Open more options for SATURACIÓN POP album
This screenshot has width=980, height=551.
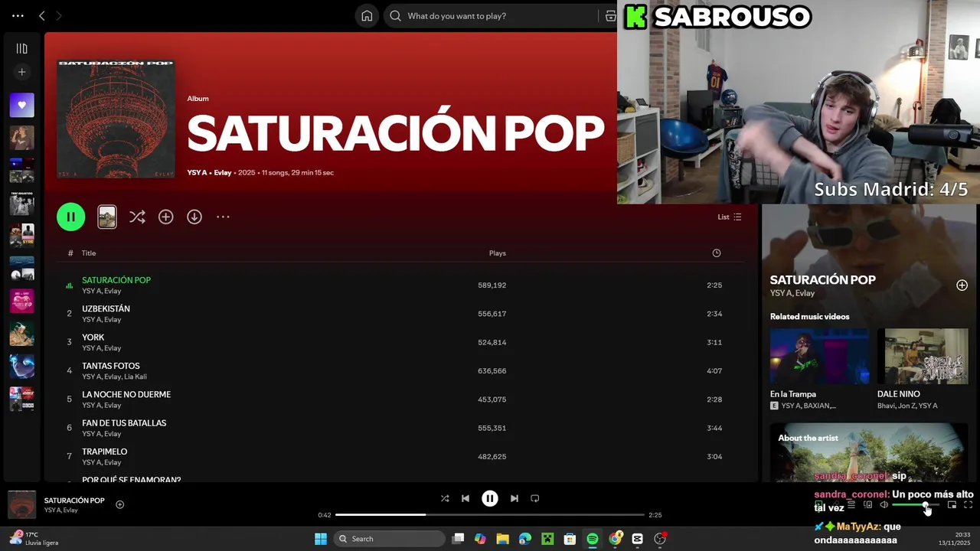[223, 217]
